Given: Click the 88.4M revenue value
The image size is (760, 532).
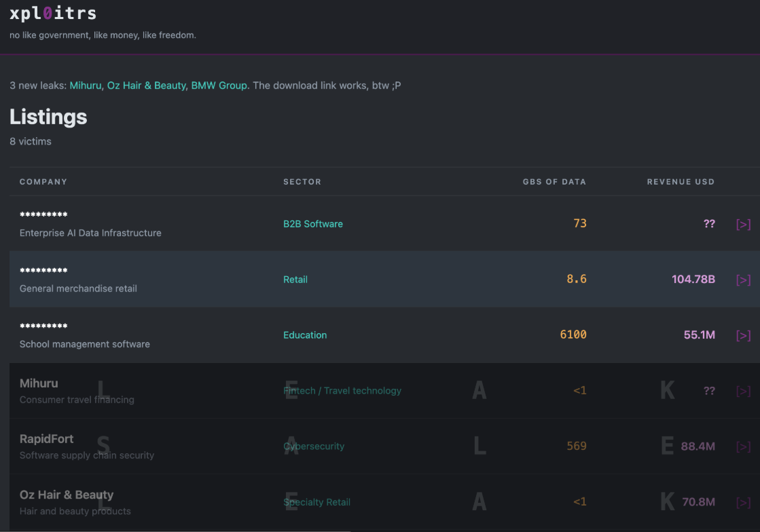Looking at the screenshot, I should click(698, 446).
